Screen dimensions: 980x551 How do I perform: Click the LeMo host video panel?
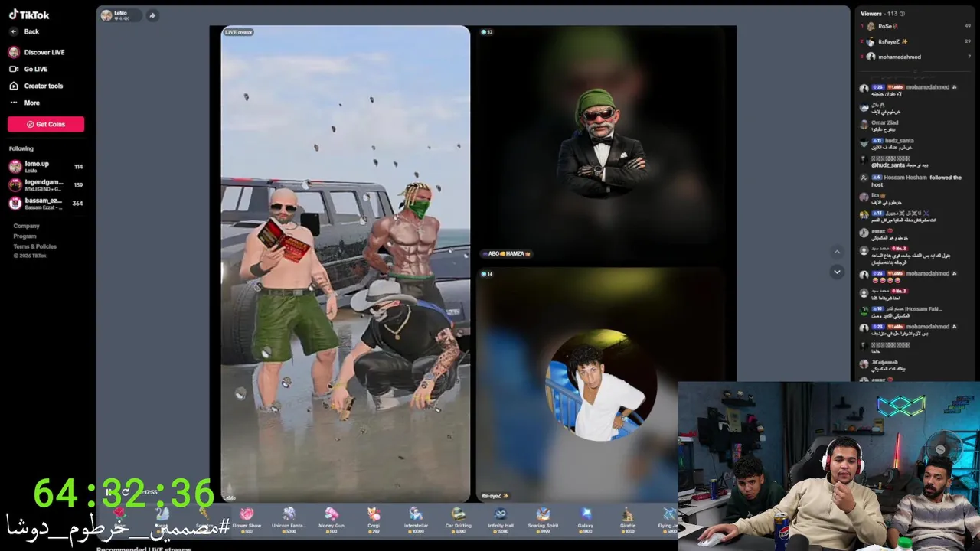(x=345, y=264)
